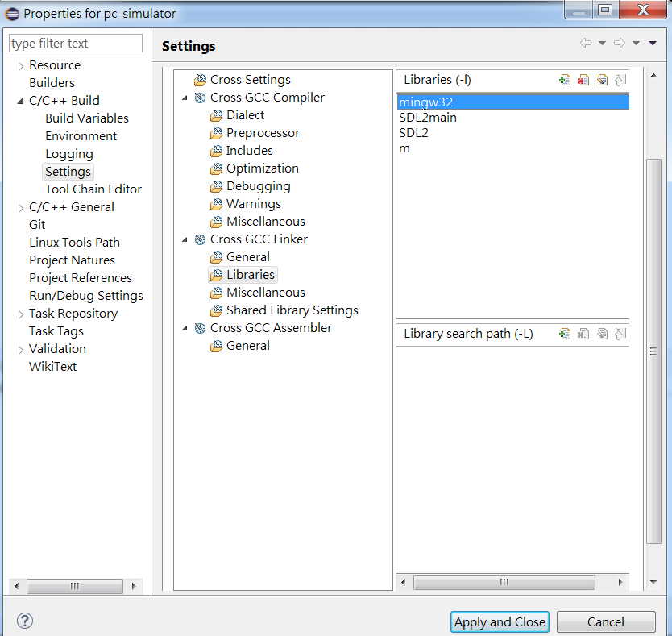This screenshot has height=636, width=672.
Task: Click the Cancel button
Action: 606,621
